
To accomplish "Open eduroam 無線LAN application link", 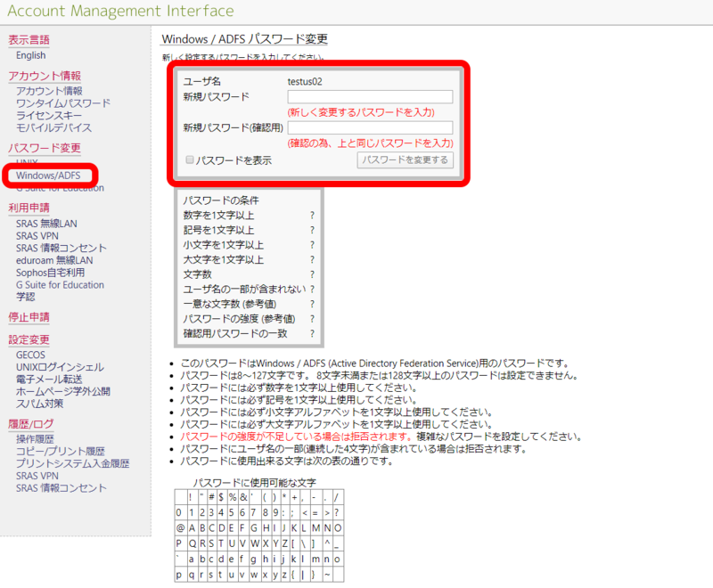I will [54, 260].
